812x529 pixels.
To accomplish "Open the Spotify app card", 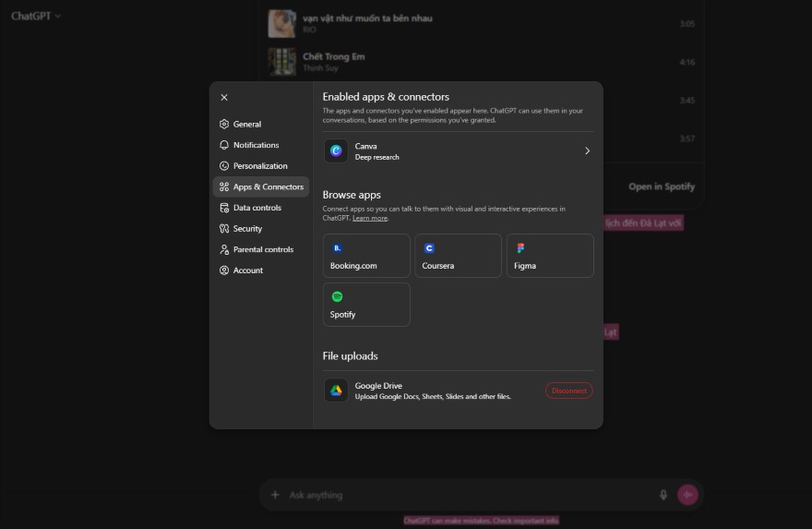I will click(366, 305).
